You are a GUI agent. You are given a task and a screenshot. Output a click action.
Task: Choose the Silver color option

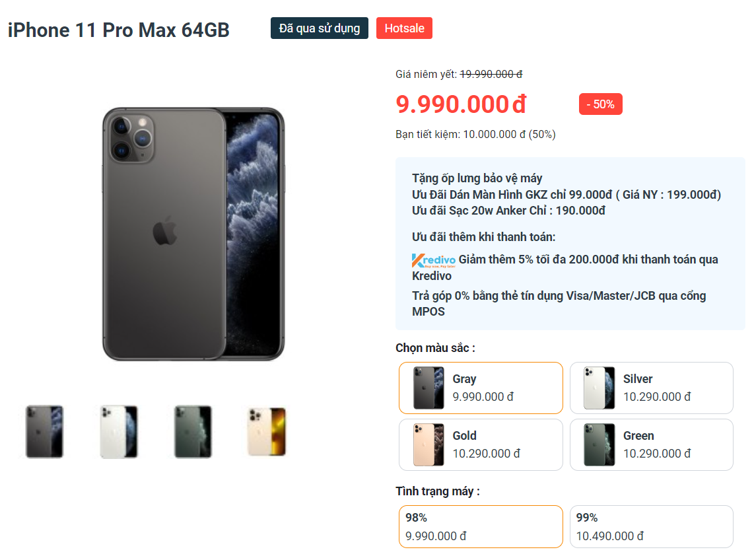(651, 388)
